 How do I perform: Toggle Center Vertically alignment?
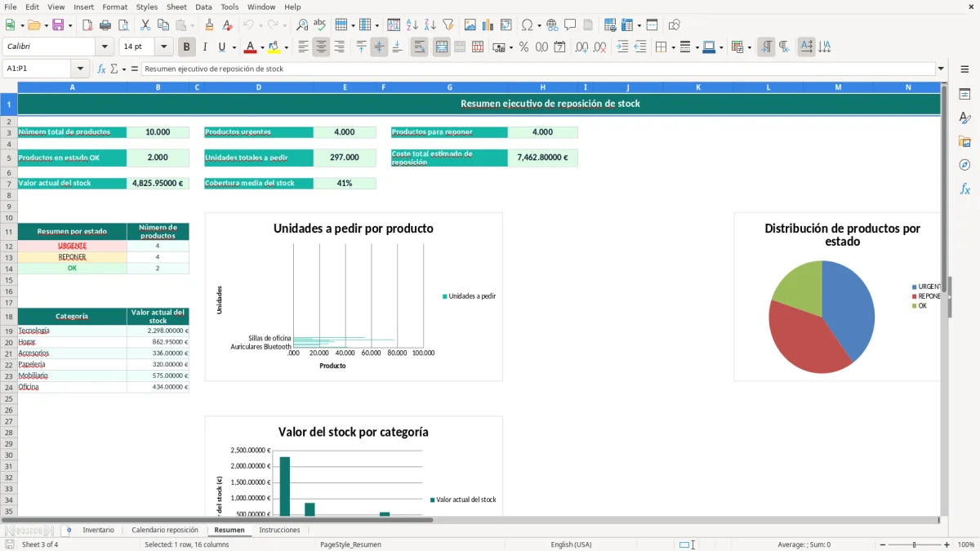pos(379,47)
